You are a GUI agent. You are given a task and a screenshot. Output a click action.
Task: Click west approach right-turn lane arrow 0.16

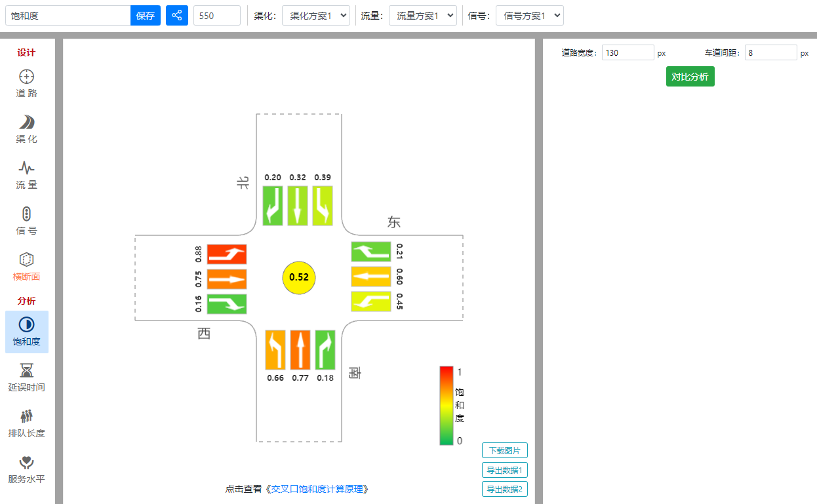[x=227, y=304]
